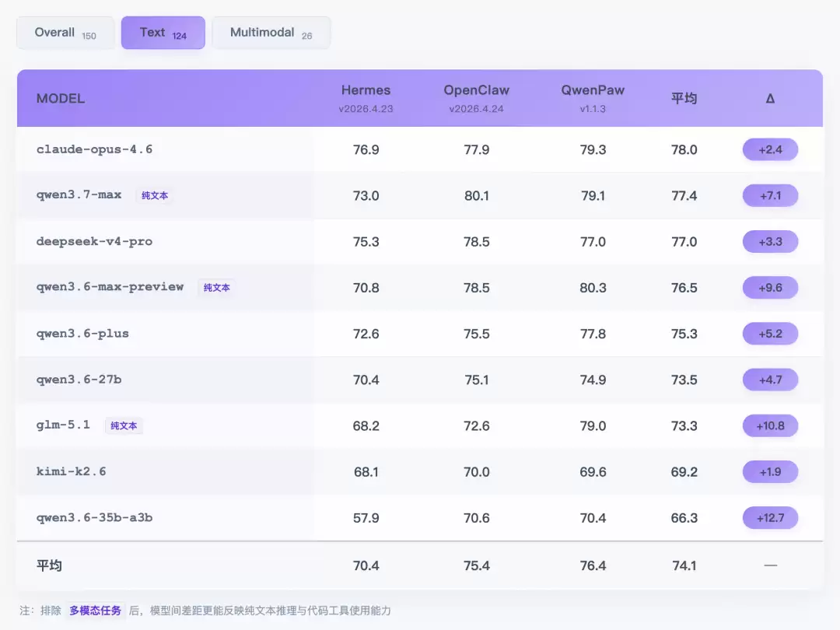The image size is (840, 630).
Task: Click Hermes score 76.9 for claude-opus-4.6
Action: tap(366, 150)
